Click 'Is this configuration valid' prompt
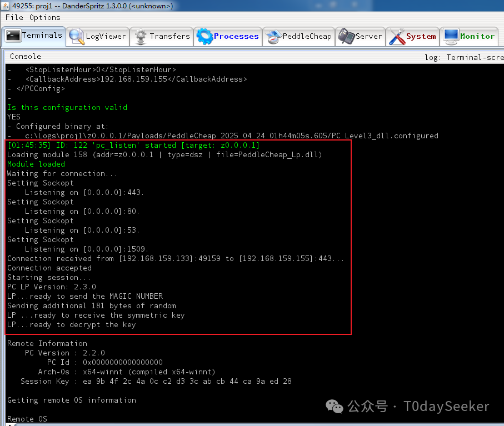The image size is (504, 426). tap(67, 107)
